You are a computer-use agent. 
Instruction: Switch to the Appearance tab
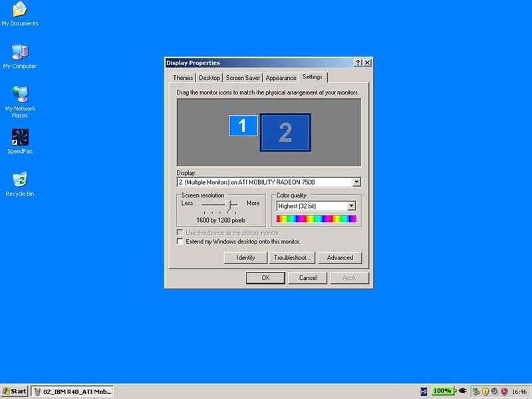coord(281,78)
